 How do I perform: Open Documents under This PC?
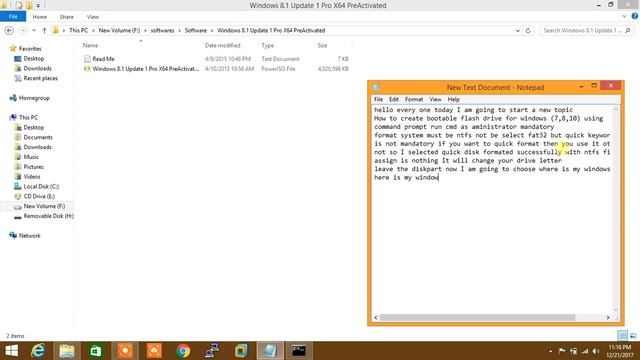pyautogui.click(x=38, y=137)
